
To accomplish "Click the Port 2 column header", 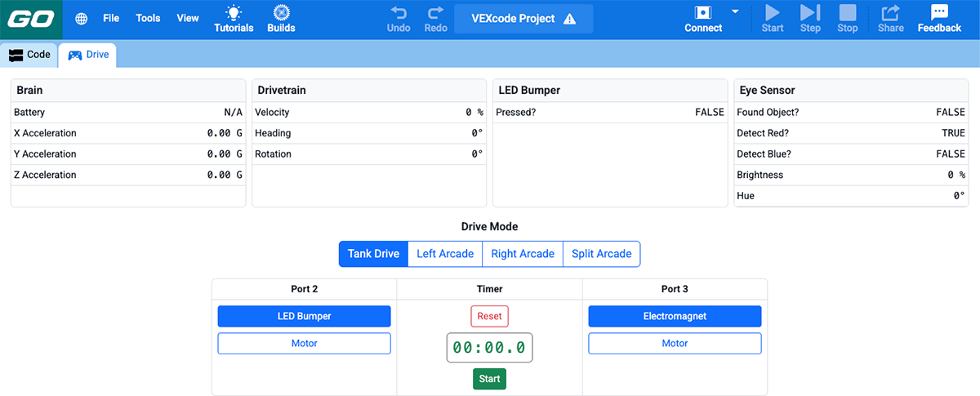I will pos(304,289).
